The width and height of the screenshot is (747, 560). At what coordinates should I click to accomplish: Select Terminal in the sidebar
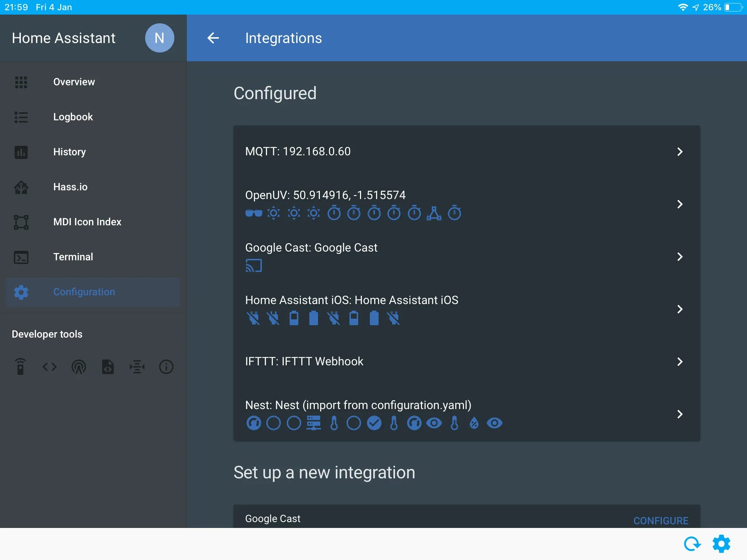pyautogui.click(x=73, y=257)
